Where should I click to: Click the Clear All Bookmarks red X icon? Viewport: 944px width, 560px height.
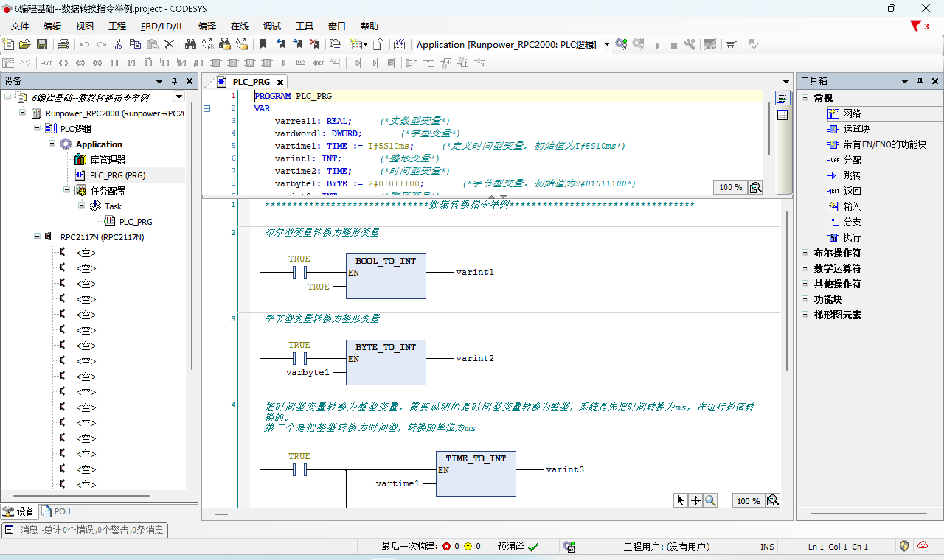[x=314, y=45]
